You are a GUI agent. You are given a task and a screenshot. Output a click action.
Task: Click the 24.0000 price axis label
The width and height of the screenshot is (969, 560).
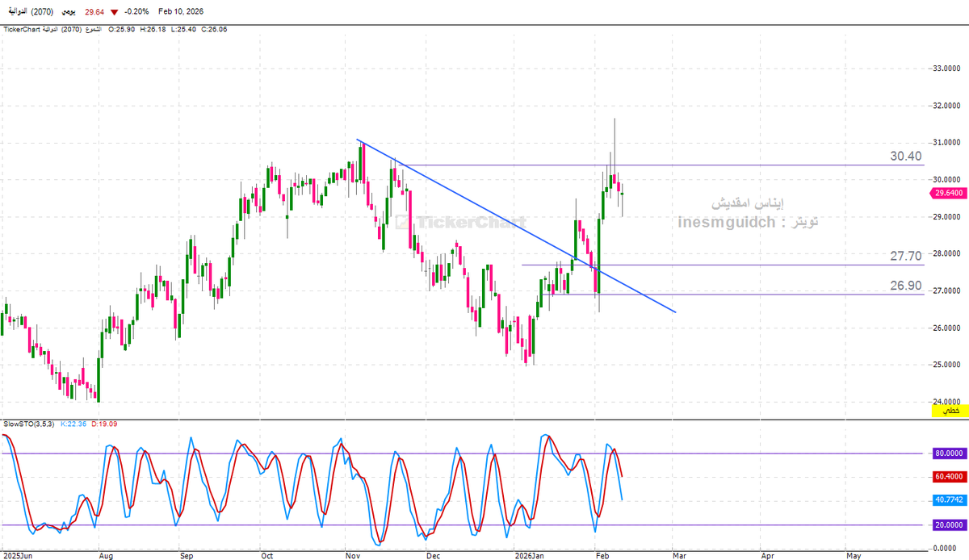[947, 402]
